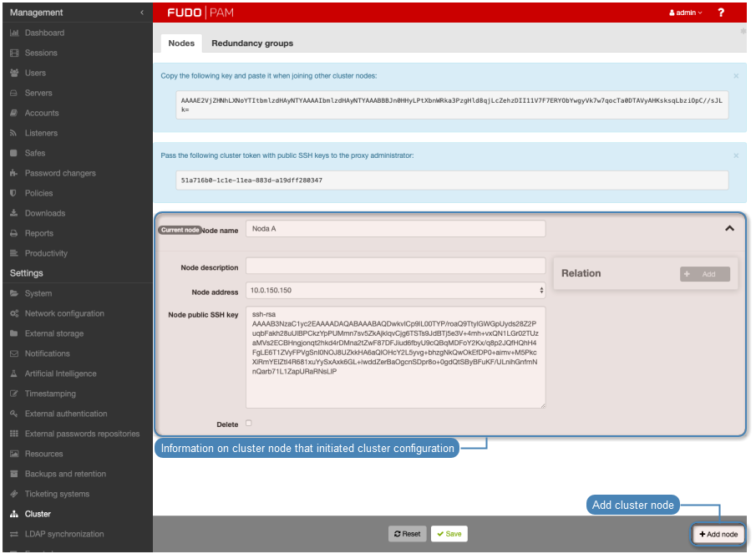Save the cluster configuration
This screenshot has height=559, width=756.
449,533
